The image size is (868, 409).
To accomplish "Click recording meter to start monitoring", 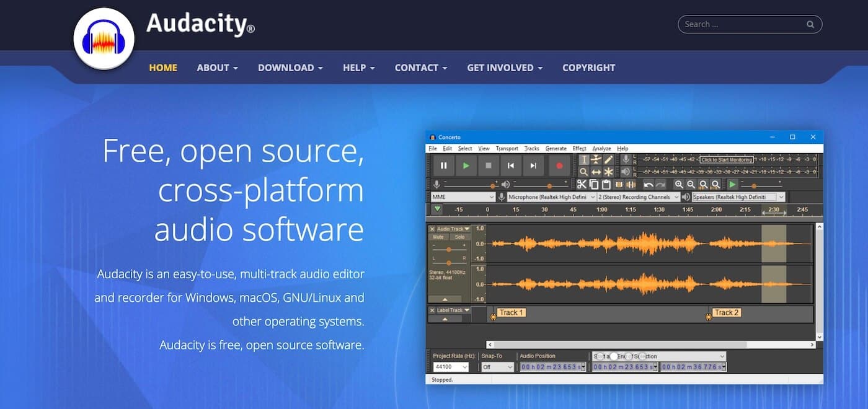I will coord(725,159).
